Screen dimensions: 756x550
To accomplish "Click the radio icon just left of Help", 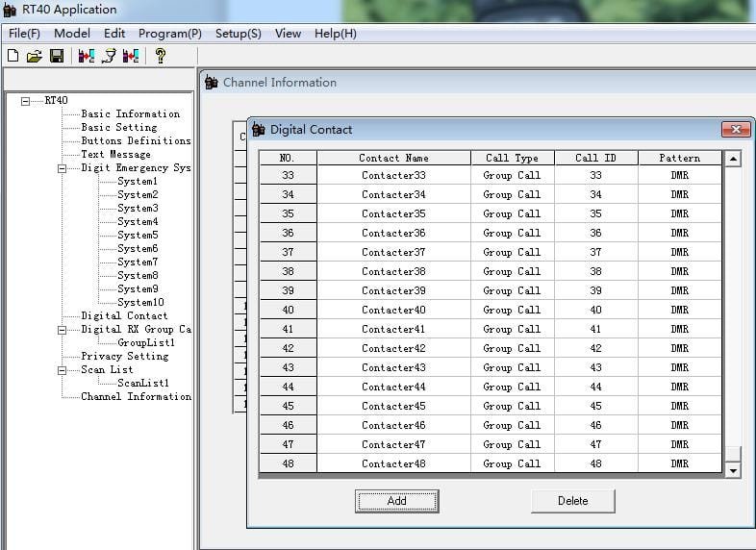I will [x=130, y=56].
